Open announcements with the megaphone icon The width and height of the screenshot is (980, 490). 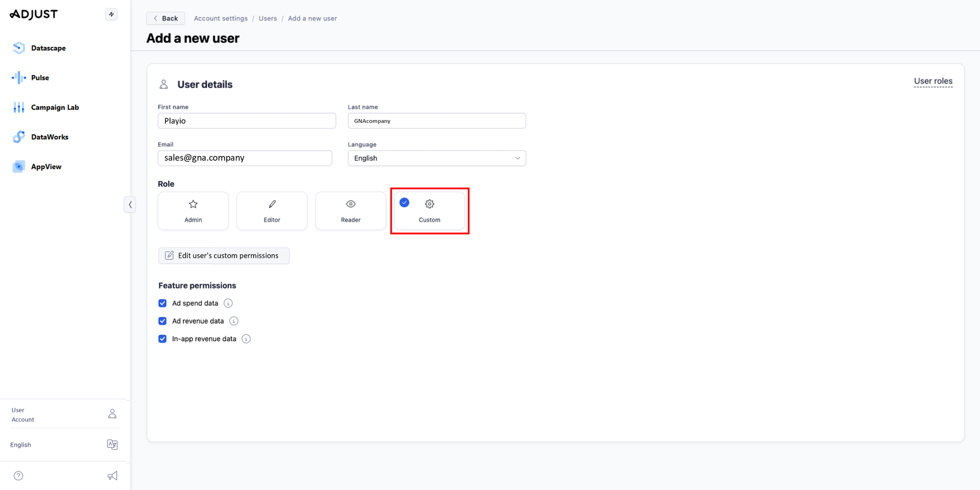pyautogui.click(x=112, y=476)
